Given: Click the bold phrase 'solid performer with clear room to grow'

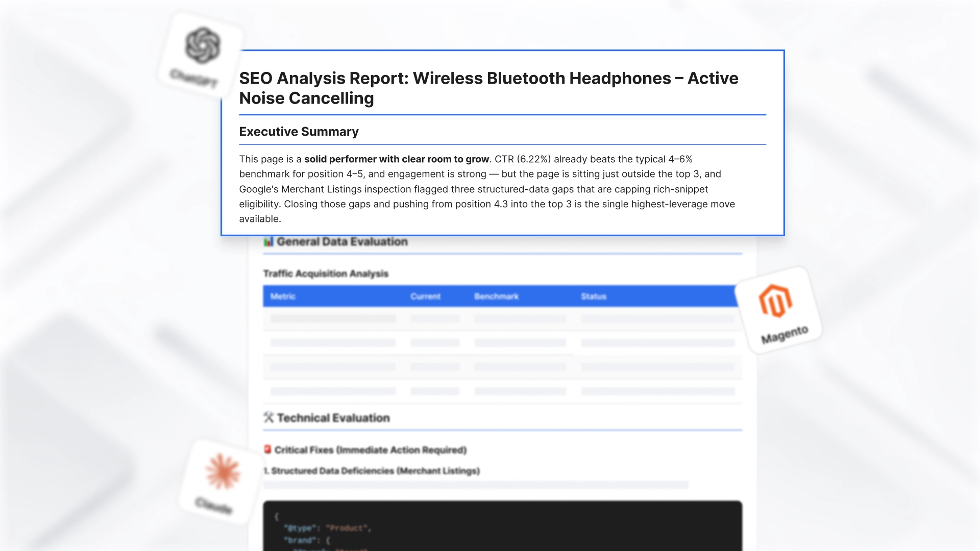Looking at the screenshot, I should click(397, 159).
